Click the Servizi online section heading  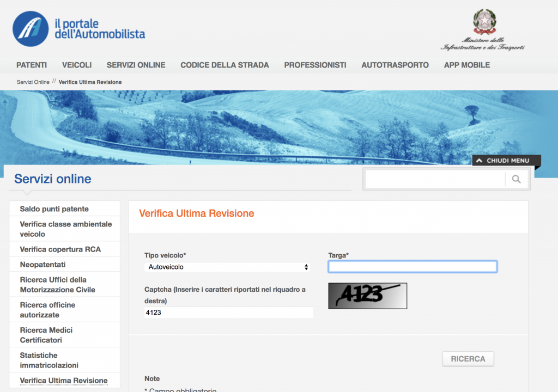[53, 179]
